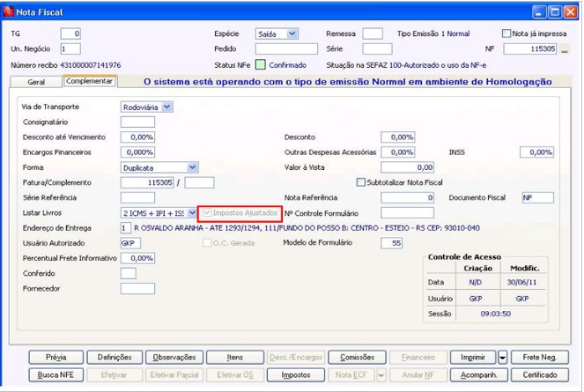Click the Efetivar button
584x392 pixels.
(115, 375)
